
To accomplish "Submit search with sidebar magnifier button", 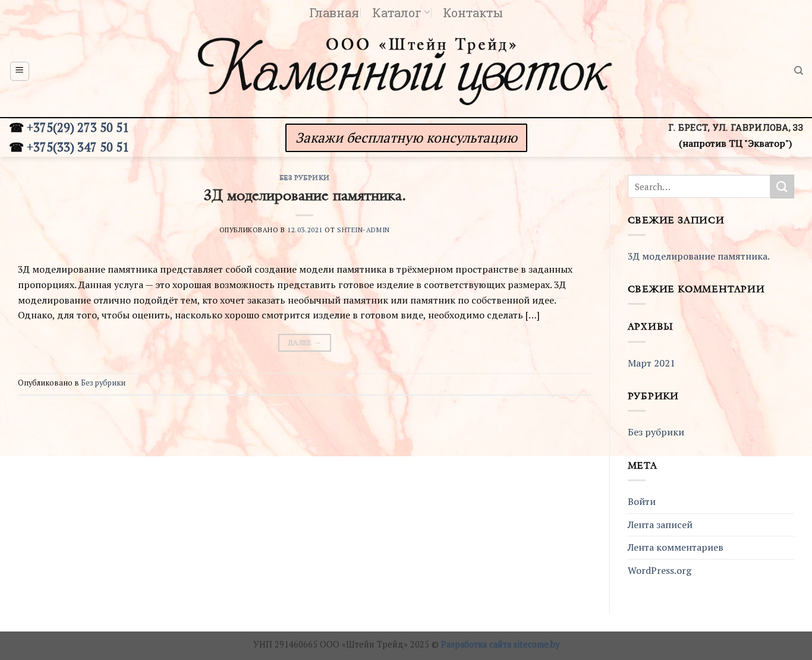I will coord(782,187).
